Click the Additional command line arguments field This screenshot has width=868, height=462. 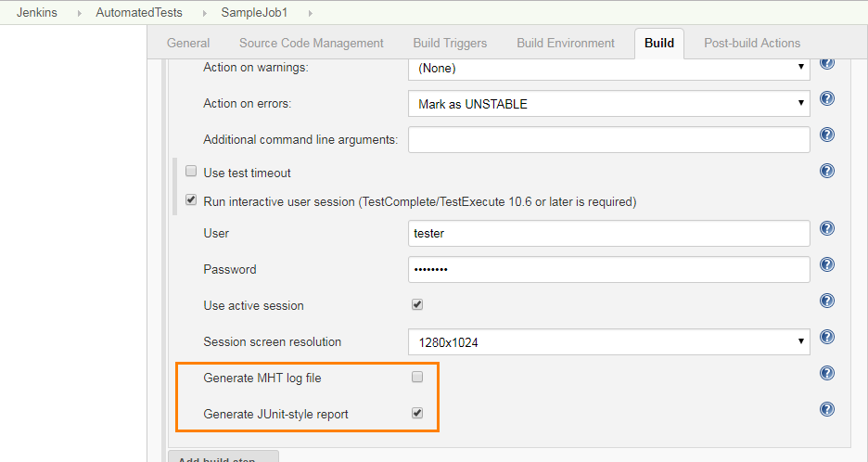coord(609,139)
